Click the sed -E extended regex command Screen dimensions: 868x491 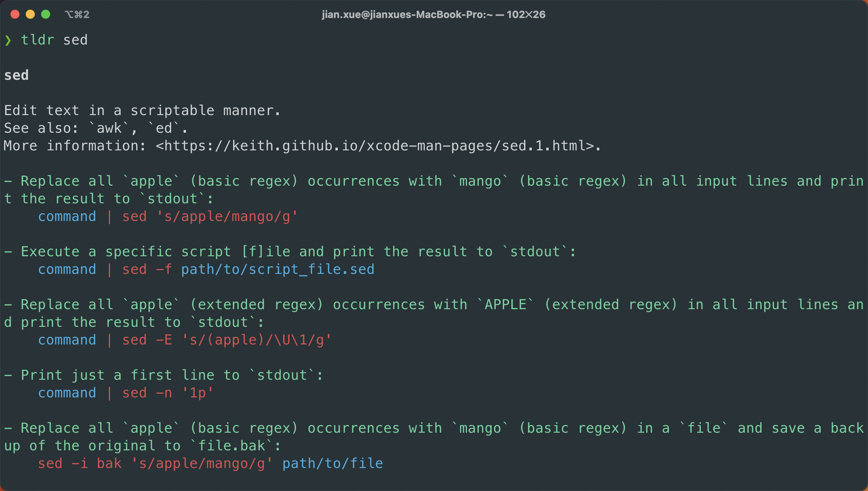tap(227, 340)
